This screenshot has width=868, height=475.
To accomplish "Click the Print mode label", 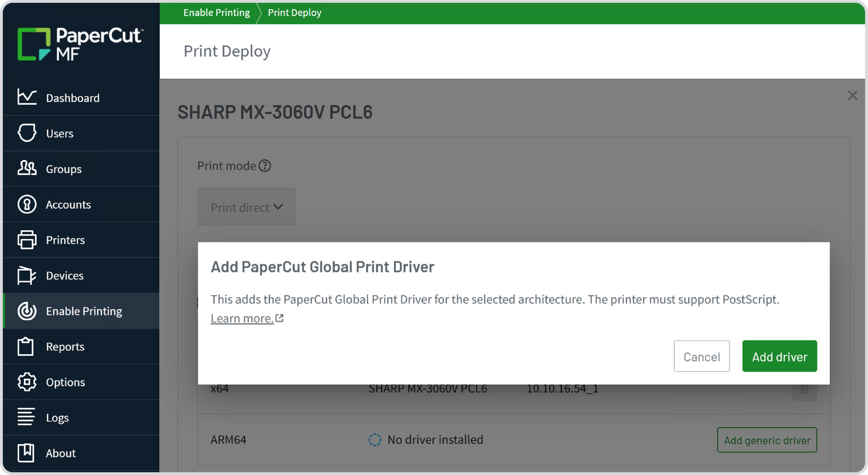I will [226, 166].
